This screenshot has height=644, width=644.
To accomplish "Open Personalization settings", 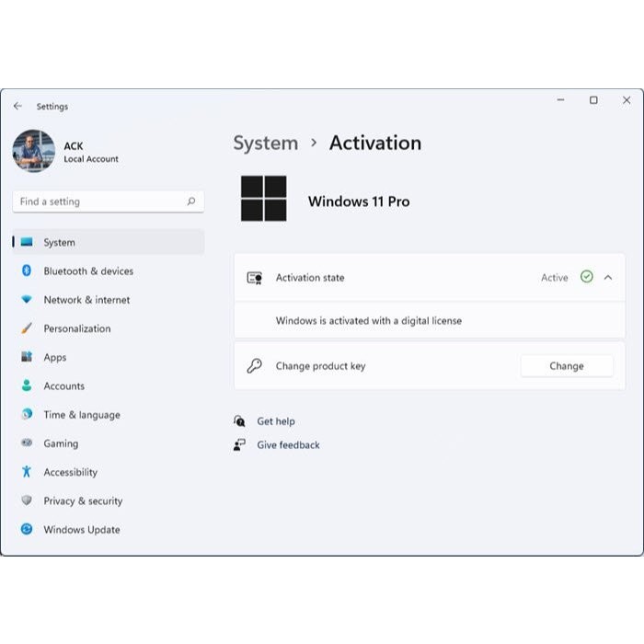I will 109,328.
